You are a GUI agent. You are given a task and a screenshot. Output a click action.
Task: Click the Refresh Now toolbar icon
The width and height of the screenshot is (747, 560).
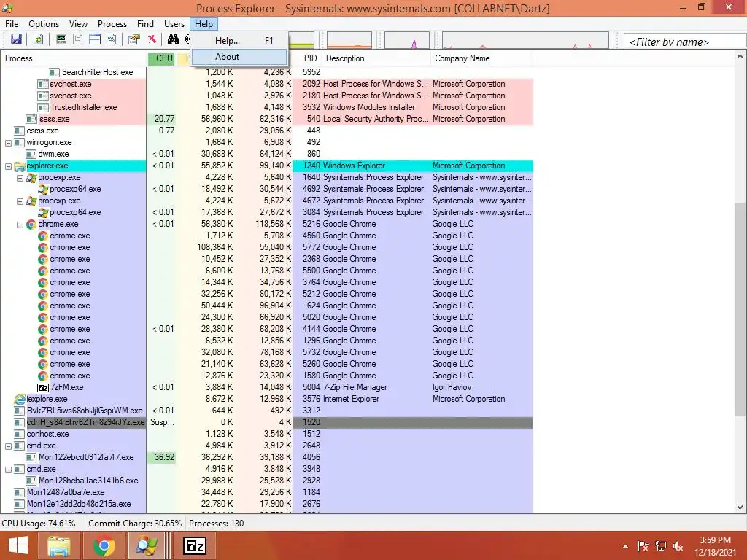[x=38, y=39]
